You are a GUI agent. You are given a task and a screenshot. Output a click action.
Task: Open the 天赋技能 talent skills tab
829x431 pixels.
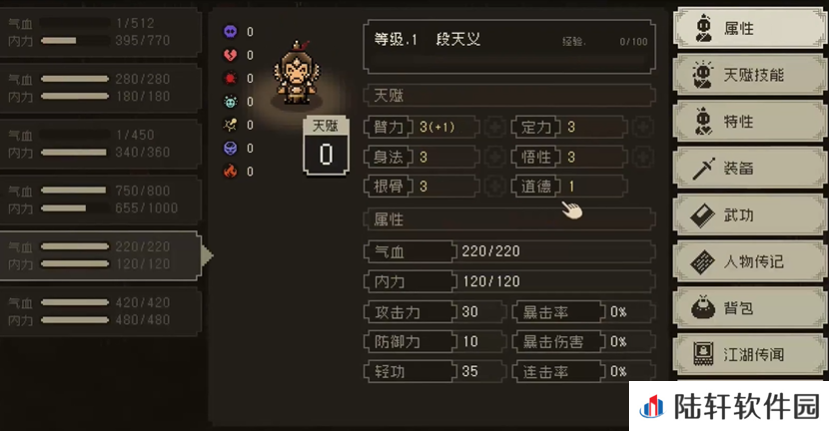pyautogui.click(x=750, y=75)
